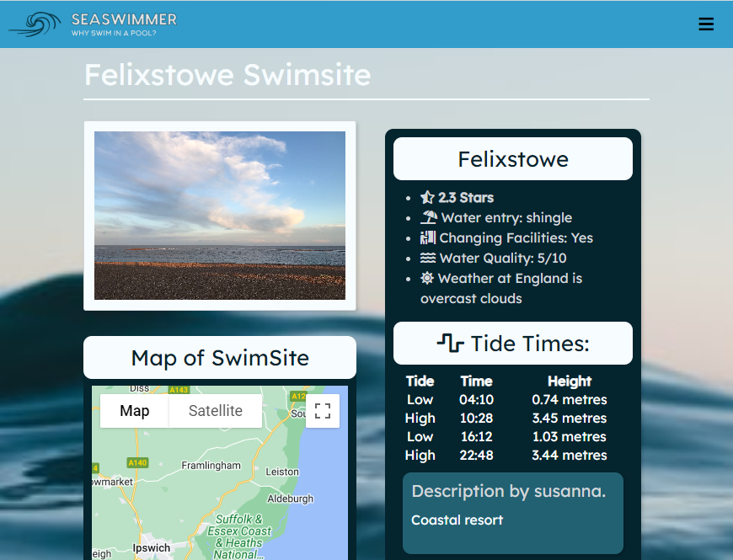Image resolution: width=733 pixels, height=560 pixels.
Task: Click the Time column header
Action: point(476,381)
